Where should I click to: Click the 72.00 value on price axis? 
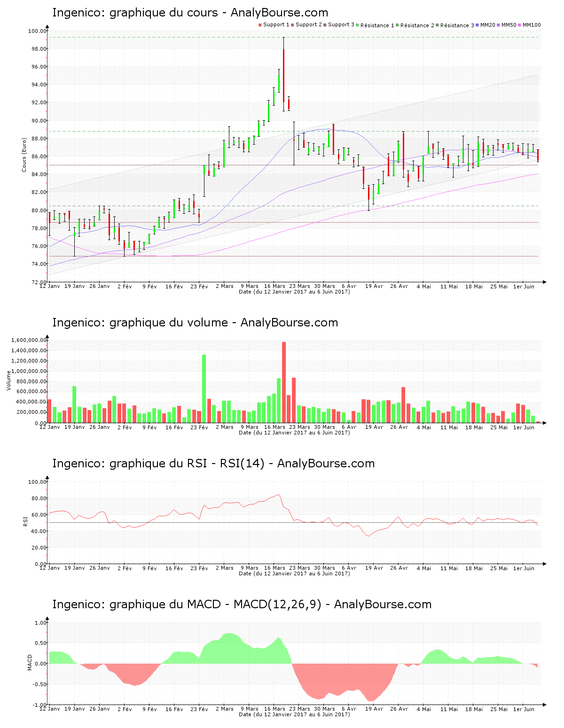pos(38,282)
